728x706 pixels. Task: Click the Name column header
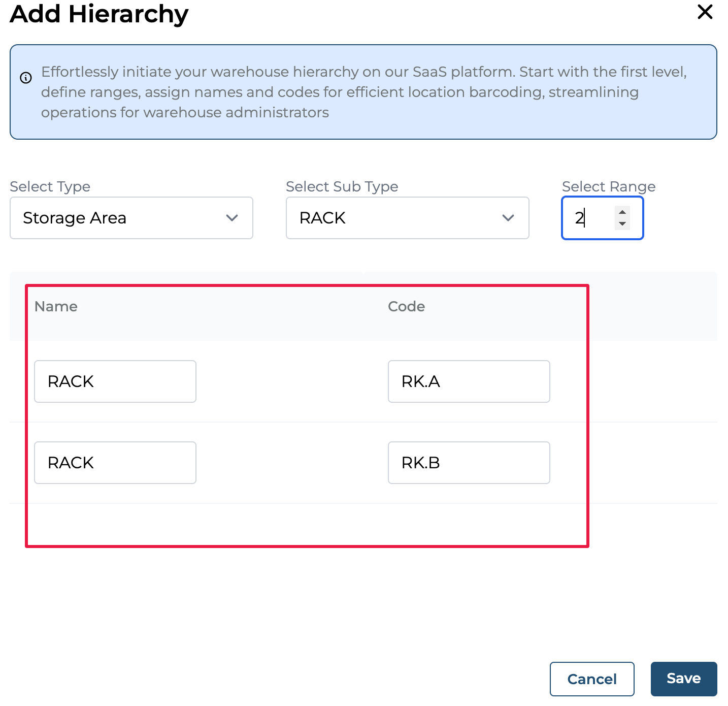56,306
